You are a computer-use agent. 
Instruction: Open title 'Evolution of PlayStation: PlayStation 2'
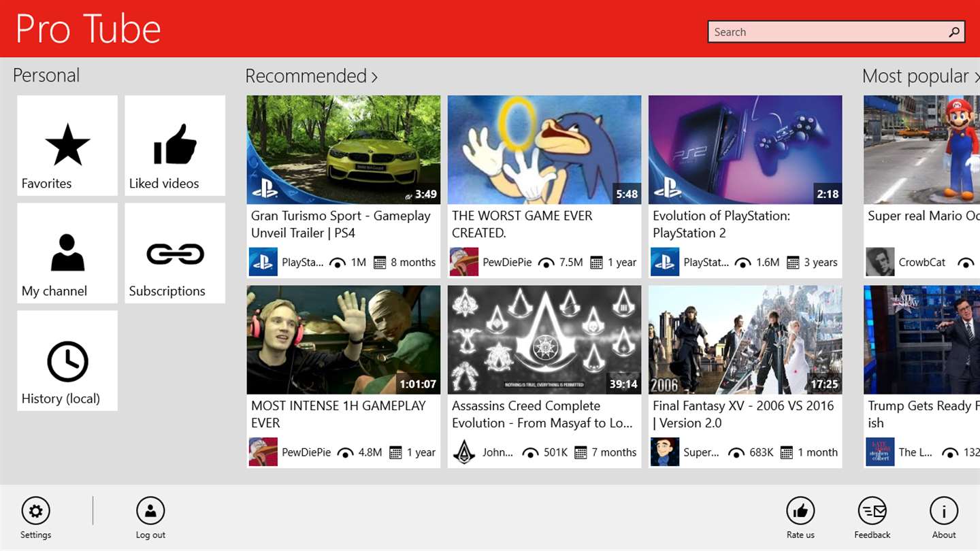721,224
